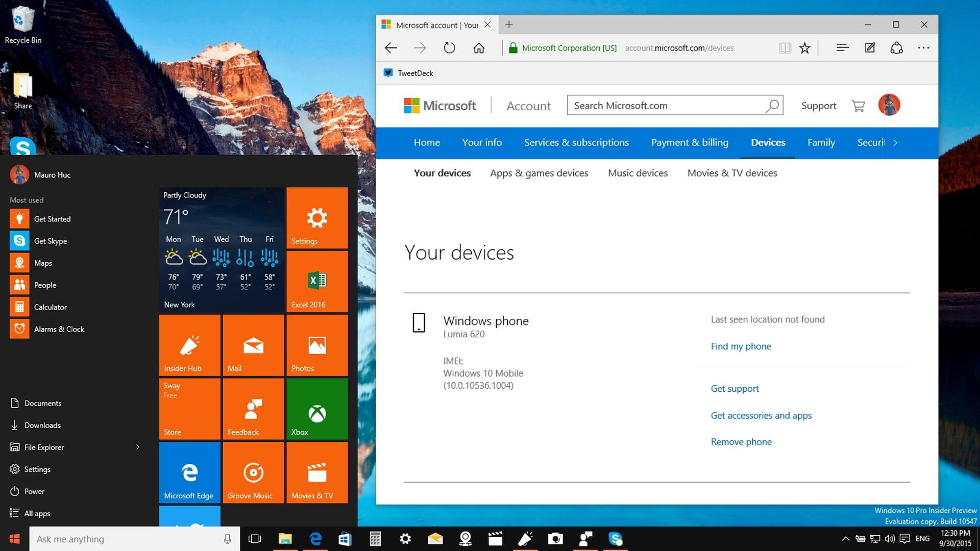Refresh the current page

[449, 47]
